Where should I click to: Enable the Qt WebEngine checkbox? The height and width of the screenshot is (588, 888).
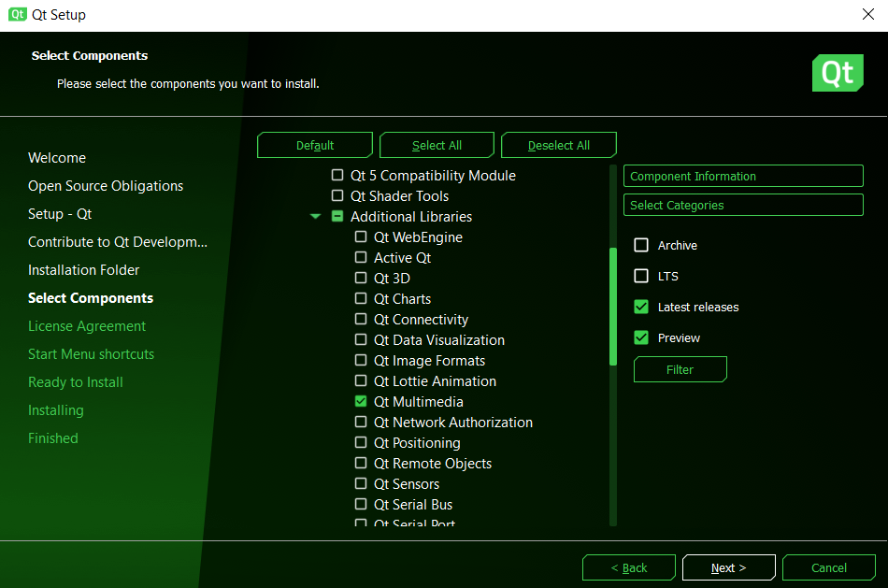click(x=361, y=237)
